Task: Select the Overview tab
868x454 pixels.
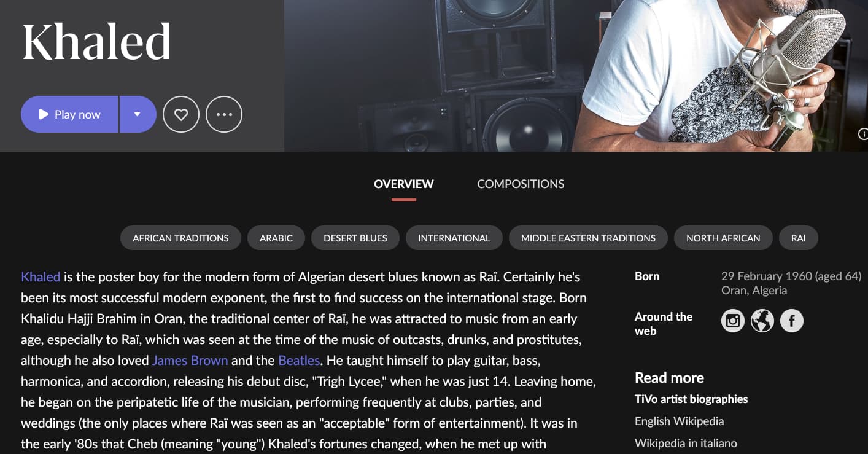Action: point(404,184)
